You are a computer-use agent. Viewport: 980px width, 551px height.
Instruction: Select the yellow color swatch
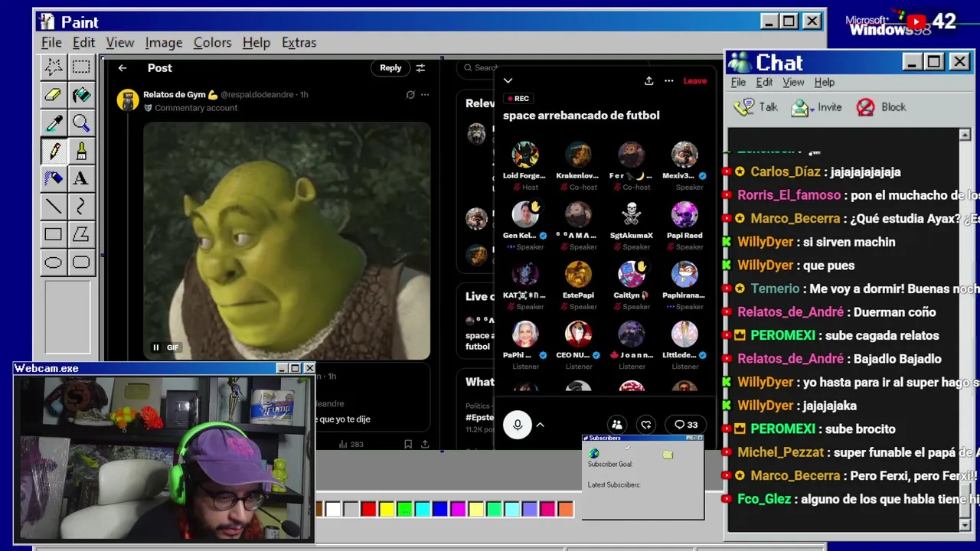pos(387,509)
